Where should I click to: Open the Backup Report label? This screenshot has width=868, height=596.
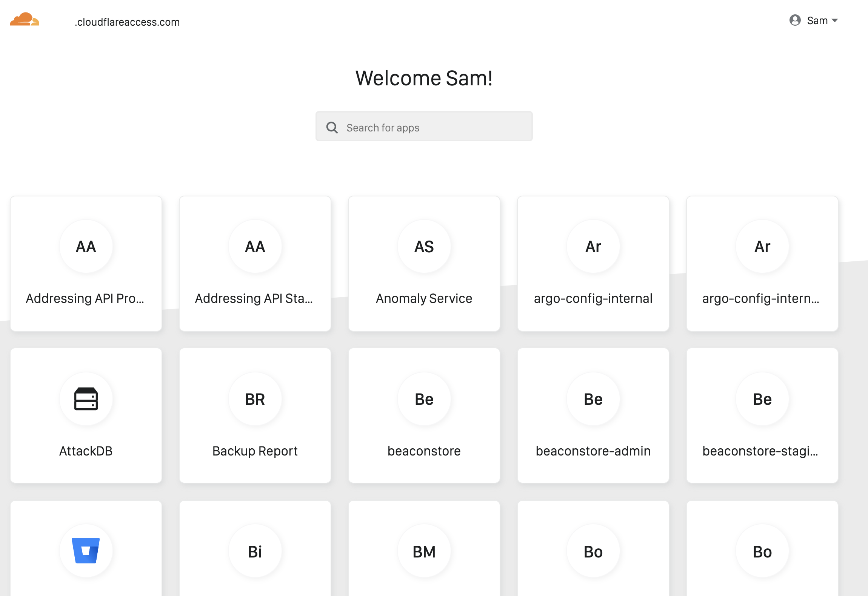pyautogui.click(x=255, y=451)
